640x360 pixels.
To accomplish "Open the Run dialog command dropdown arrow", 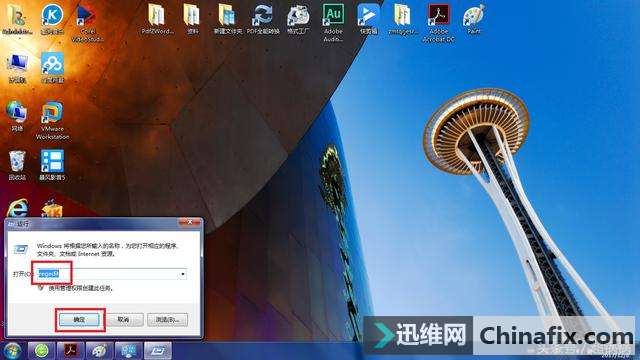I will [183, 274].
